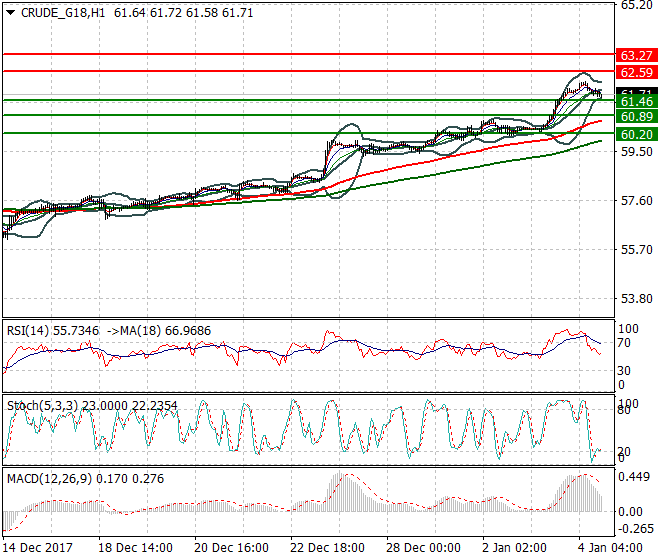Select the 60.89 green support price label
This screenshot has height=560, width=660.
point(636,117)
